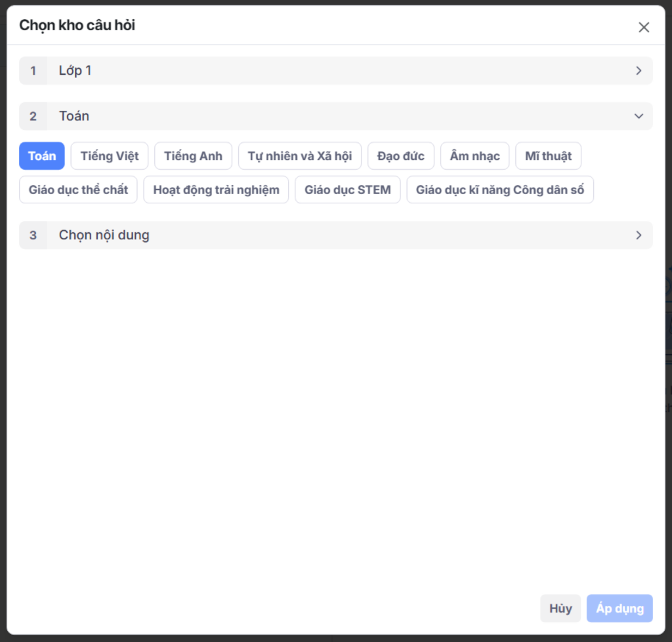Click step number 3 badge

coord(33,235)
